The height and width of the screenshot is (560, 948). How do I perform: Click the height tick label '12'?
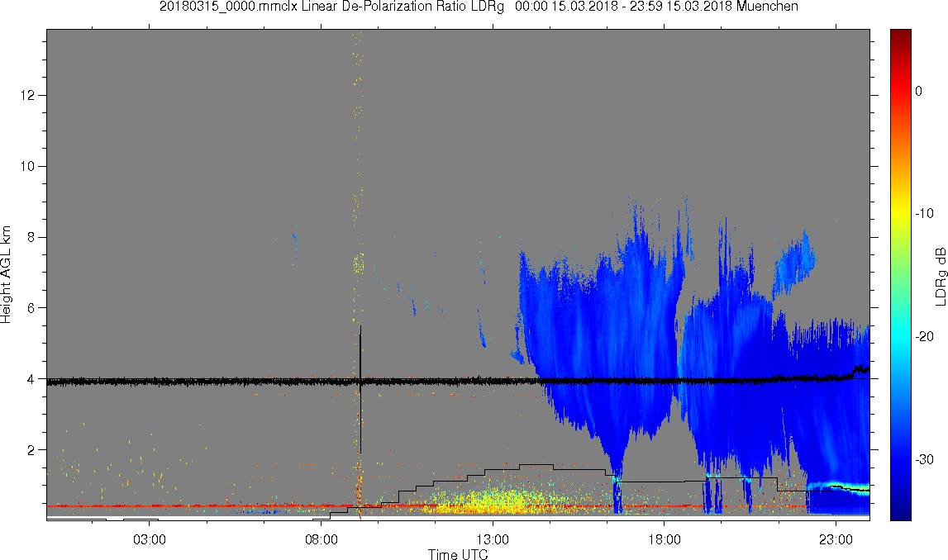(x=28, y=96)
